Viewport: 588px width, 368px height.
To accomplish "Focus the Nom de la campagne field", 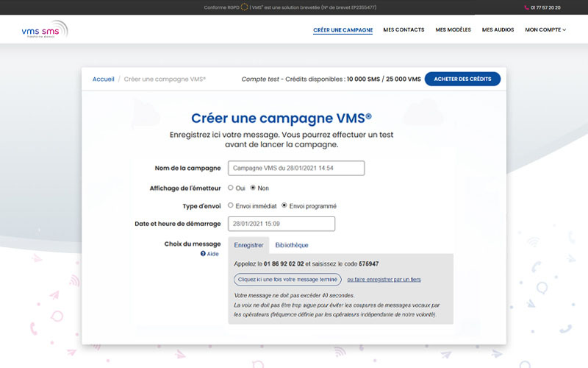I will click(x=296, y=169).
